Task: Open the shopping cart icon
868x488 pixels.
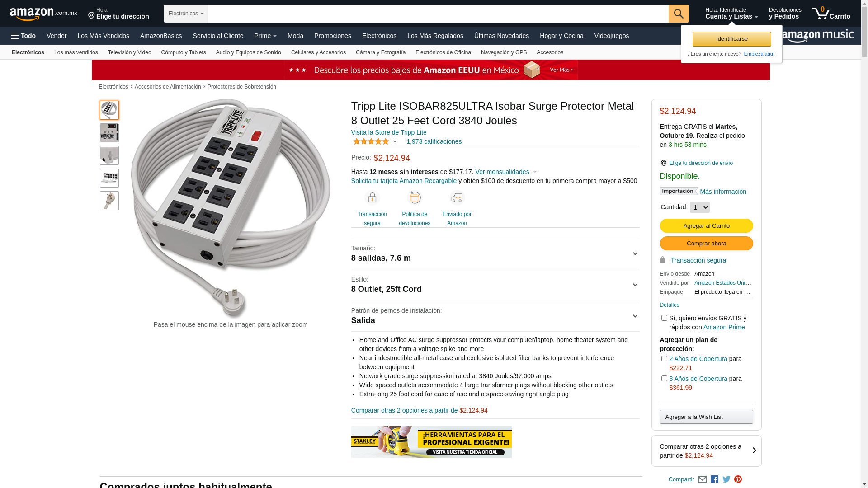Action: pyautogui.click(x=831, y=13)
